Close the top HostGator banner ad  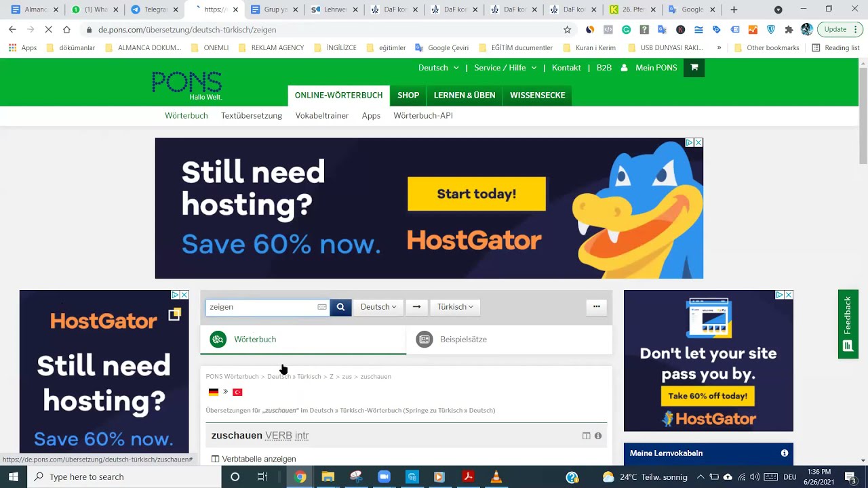tap(698, 143)
